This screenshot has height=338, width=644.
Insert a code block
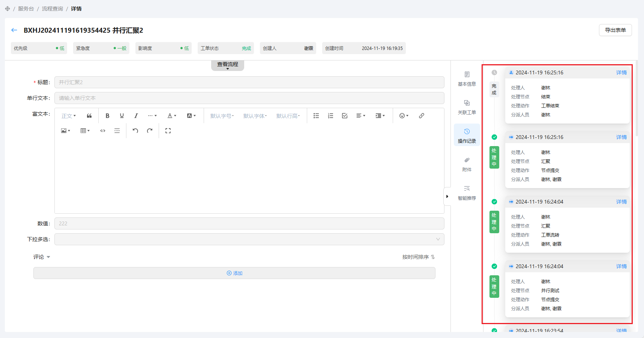coord(103,131)
